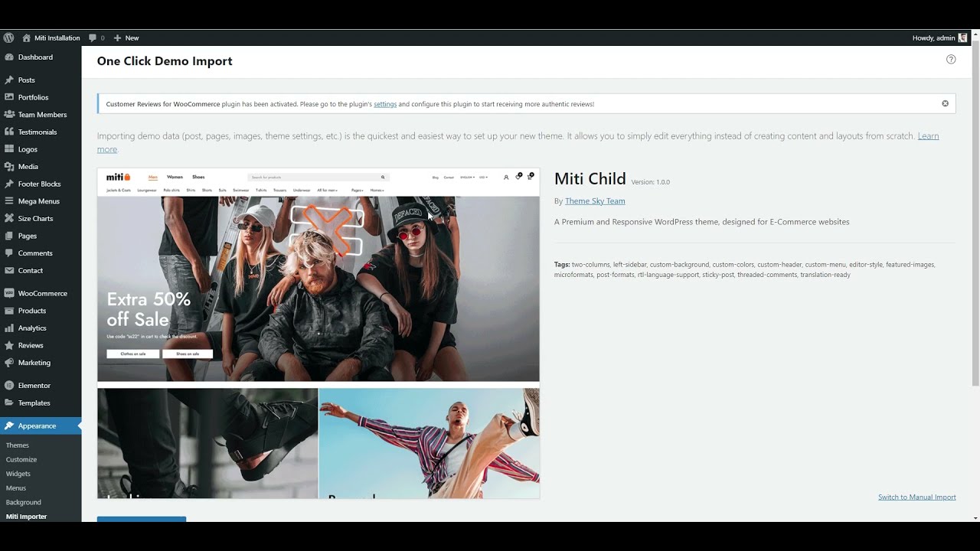This screenshot has width=980, height=551.
Task: Click the Templates folder icon
Action: coord(9,403)
